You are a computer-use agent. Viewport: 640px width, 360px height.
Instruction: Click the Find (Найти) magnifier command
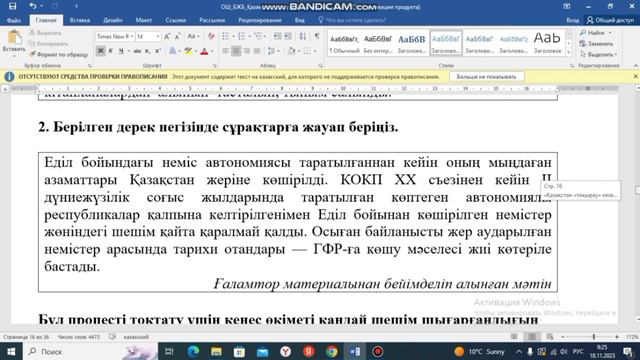click(593, 33)
